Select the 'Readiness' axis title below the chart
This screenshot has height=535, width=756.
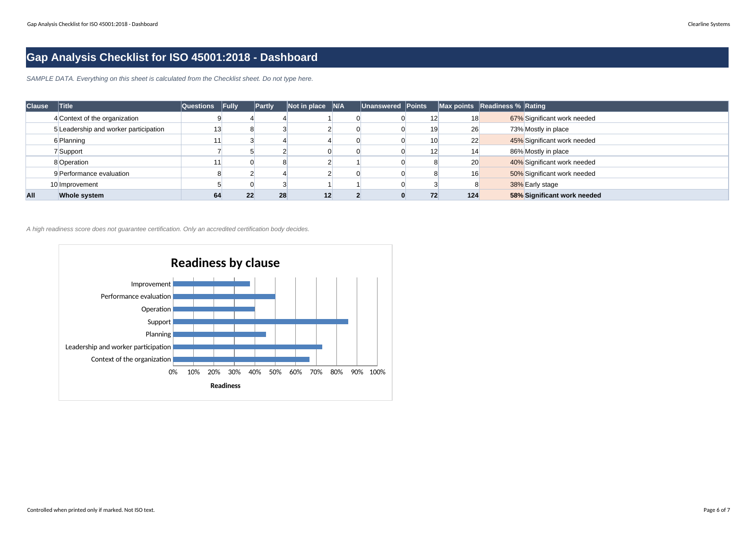[x=225, y=386]
